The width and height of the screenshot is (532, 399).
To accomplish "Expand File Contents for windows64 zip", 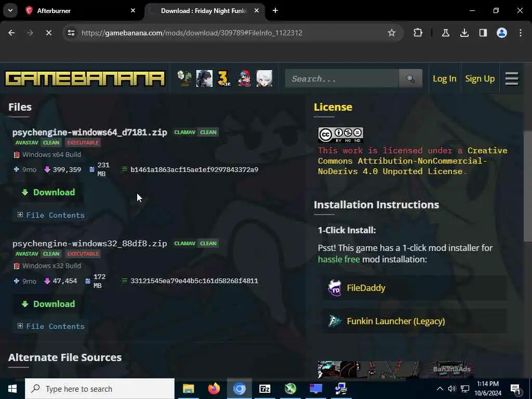I will (x=51, y=215).
